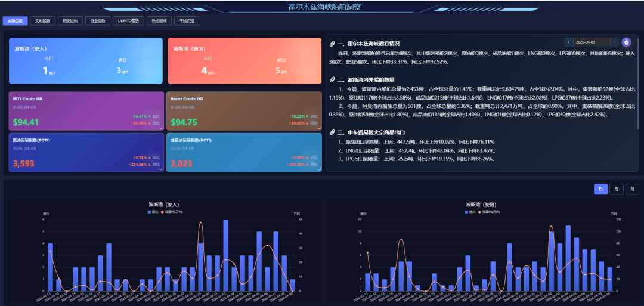Click expand corner icon on WTI Crude Oil card
This screenshot has width=644, height=306.
[x=161, y=128]
